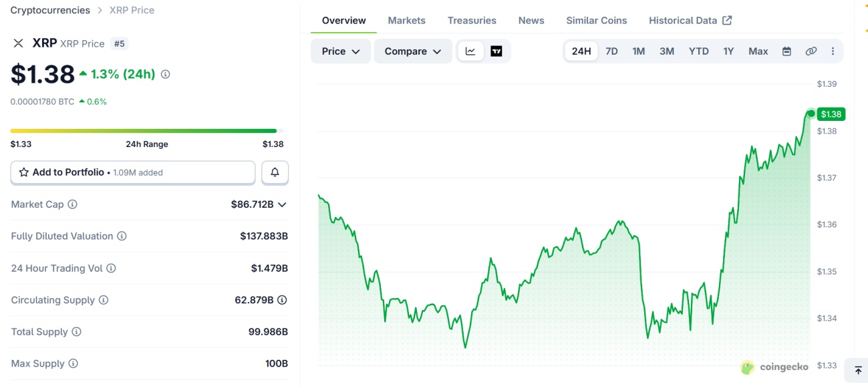Click the 0.00001780 BTC price text

tap(42, 102)
